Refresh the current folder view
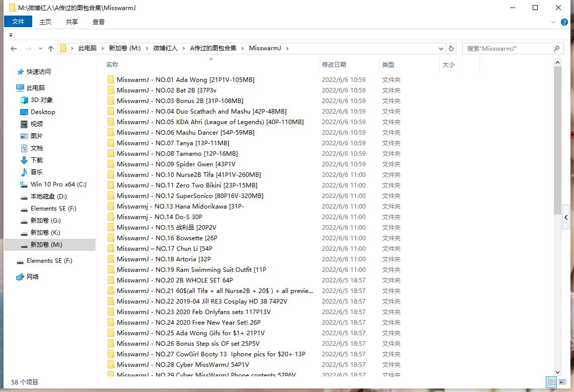Viewport: 574px width, 392px height. pos(451,48)
